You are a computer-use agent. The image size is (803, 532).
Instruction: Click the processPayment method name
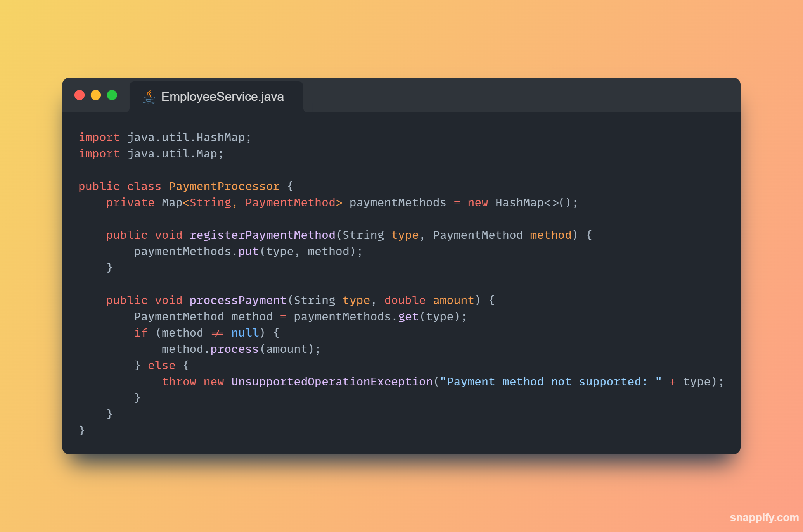point(238,301)
